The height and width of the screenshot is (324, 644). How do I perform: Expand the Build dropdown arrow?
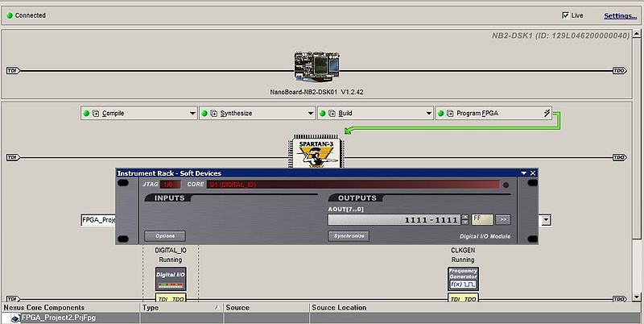point(427,114)
